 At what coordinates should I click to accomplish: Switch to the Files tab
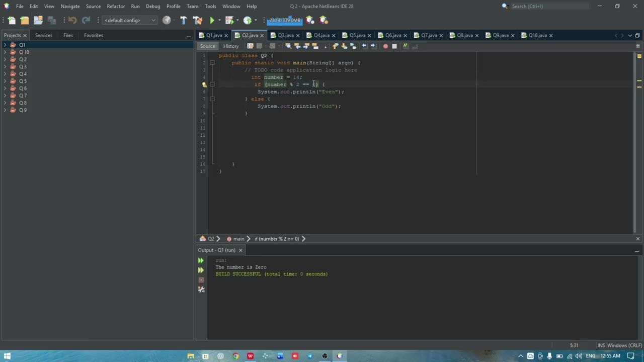(68, 35)
